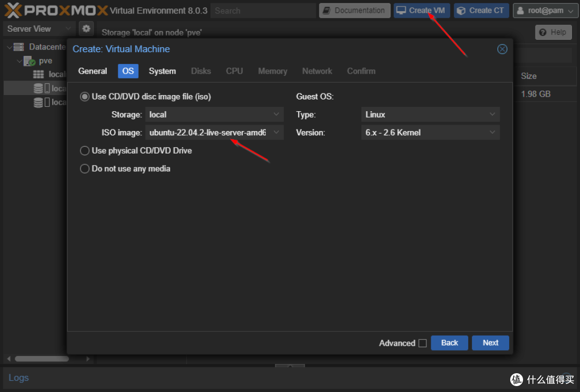Open the Network tab

317,71
